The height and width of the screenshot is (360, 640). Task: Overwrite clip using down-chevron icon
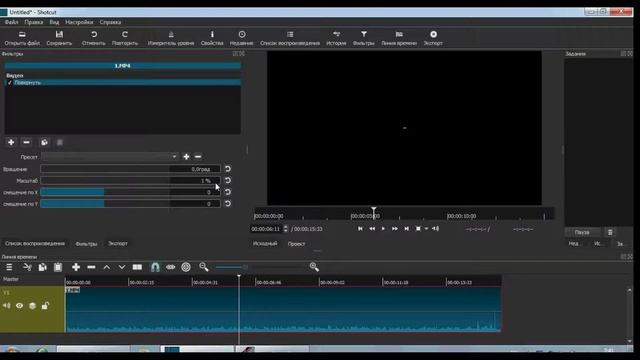click(x=122, y=267)
